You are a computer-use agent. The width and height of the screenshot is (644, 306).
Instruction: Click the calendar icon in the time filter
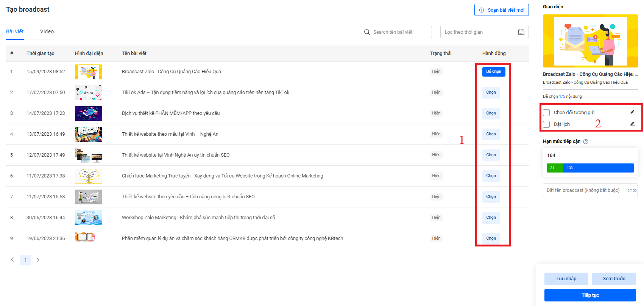(521, 32)
